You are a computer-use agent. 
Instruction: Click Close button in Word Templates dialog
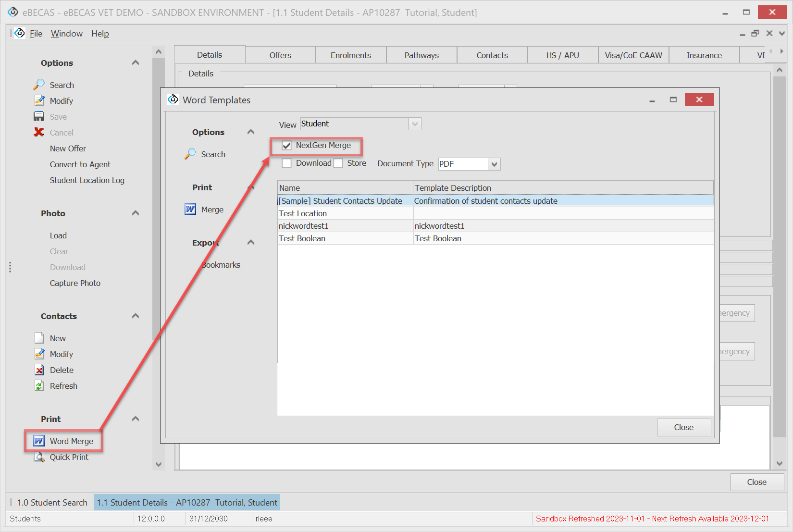[x=683, y=427]
